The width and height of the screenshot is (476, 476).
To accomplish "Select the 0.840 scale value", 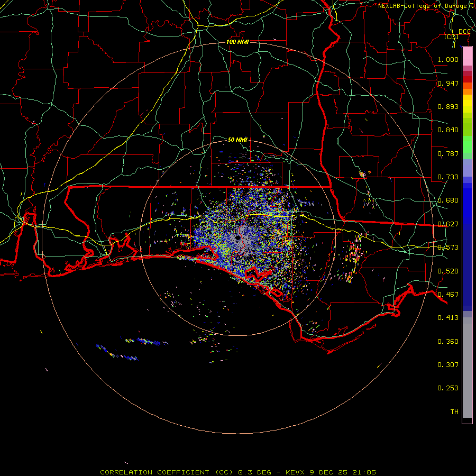I will click(x=448, y=130).
